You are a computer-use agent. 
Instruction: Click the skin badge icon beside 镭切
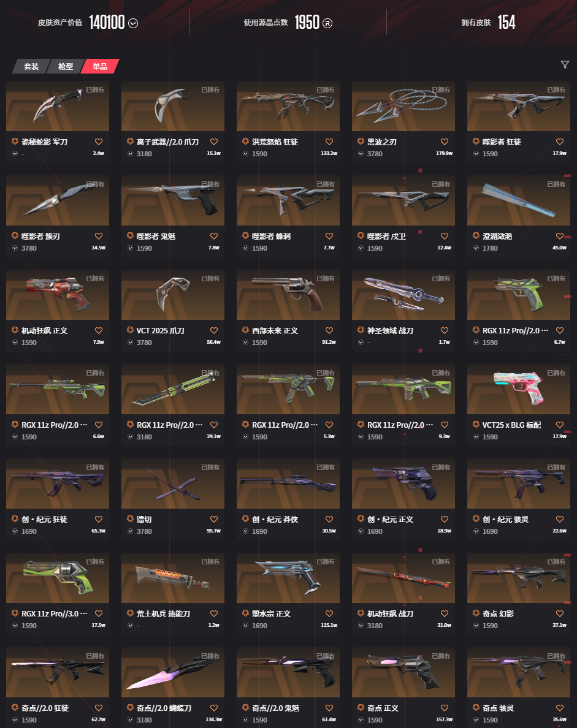point(130,518)
